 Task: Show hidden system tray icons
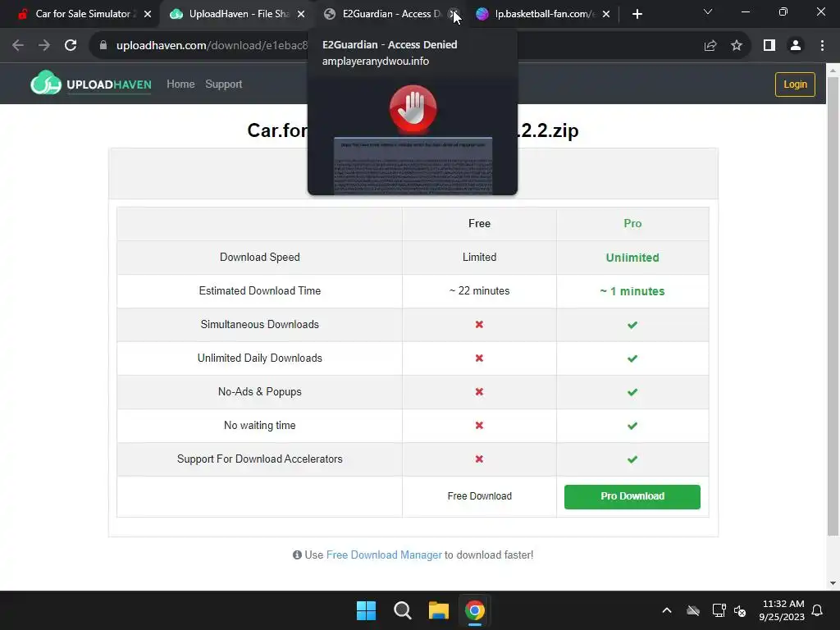[667, 610]
